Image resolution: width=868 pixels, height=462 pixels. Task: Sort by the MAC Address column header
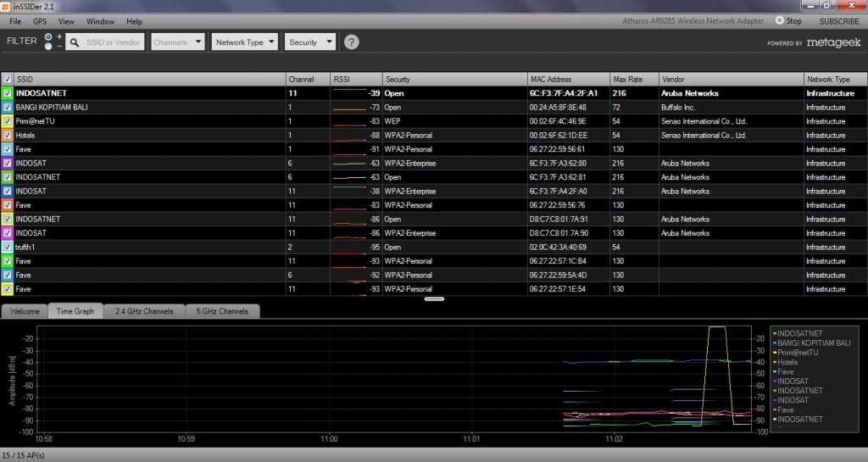pyautogui.click(x=568, y=79)
